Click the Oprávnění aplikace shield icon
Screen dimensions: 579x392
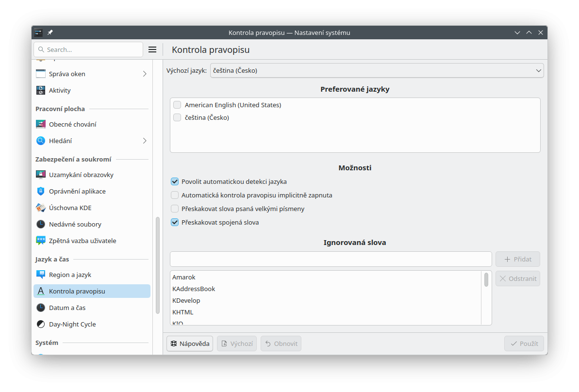[41, 191]
